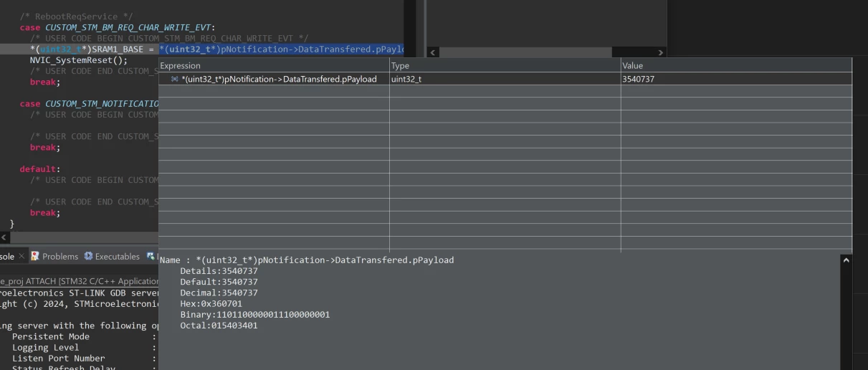Select the uint32_t type cell
868x370 pixels.
[x=505, y=80]
